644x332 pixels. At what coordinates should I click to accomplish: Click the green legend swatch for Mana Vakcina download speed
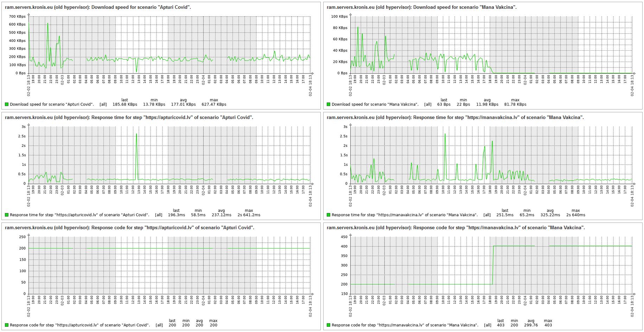[329, 104]
